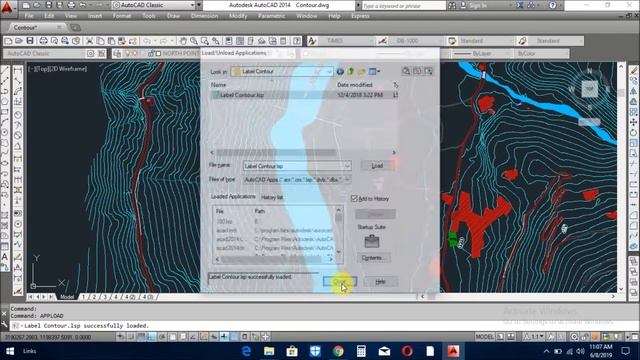Open Calculator from the taskbar
The width and height of the screenshot is (640, 360).
click(361, 351)
